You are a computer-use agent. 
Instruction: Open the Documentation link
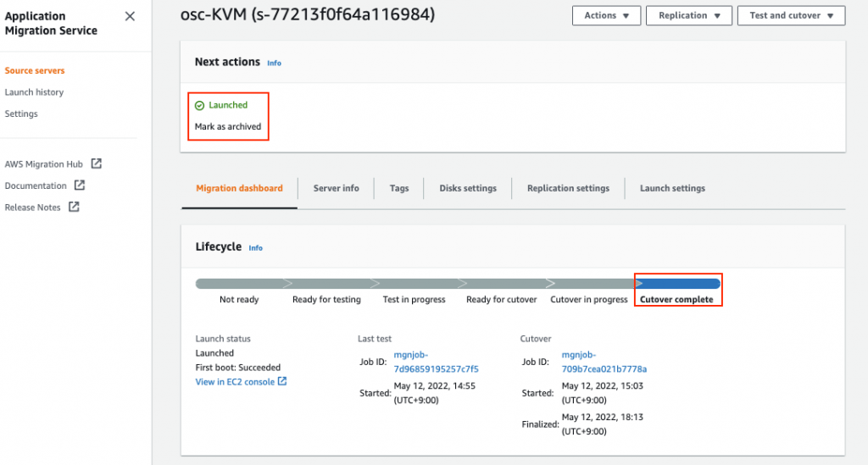tap(36, 185)
